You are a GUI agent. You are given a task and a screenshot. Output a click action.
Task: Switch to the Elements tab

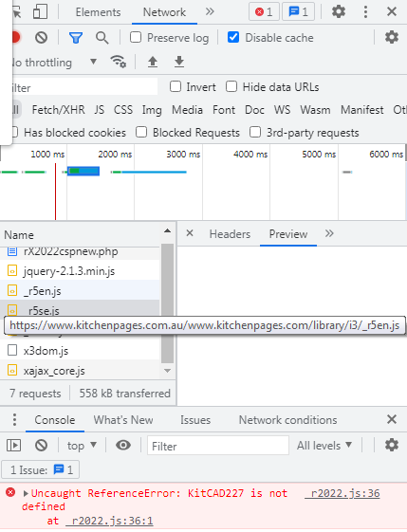[x=98, y=12]
